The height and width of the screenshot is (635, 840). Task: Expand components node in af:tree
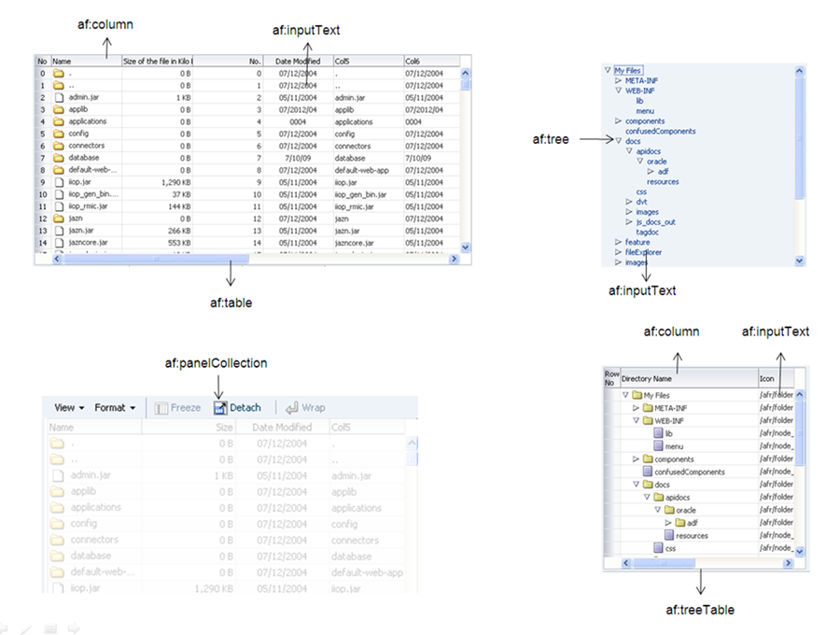tap(618, 121)
